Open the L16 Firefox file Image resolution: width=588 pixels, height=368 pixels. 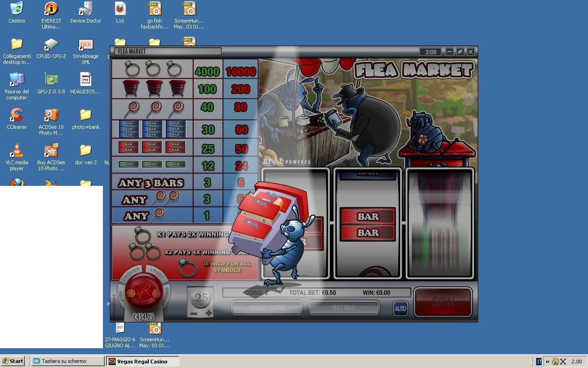[120, 12]
